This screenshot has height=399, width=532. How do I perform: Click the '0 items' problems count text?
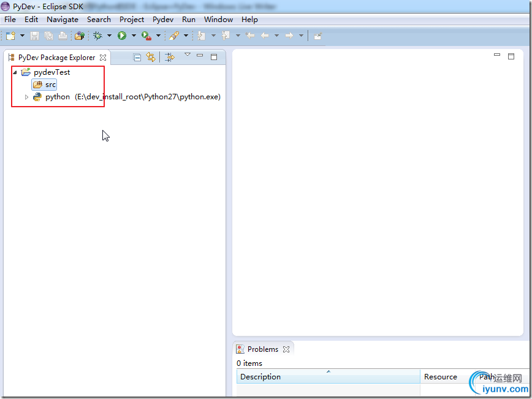[x=249, y=363]
